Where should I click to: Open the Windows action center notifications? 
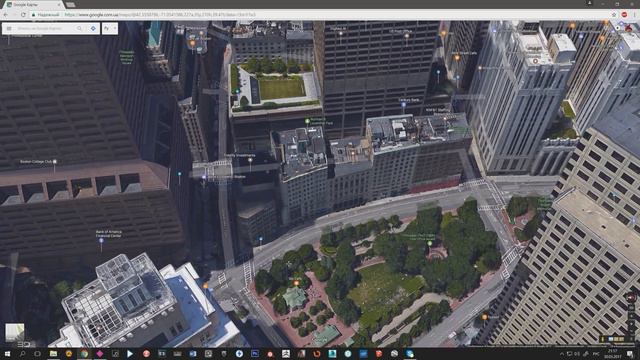630,353
